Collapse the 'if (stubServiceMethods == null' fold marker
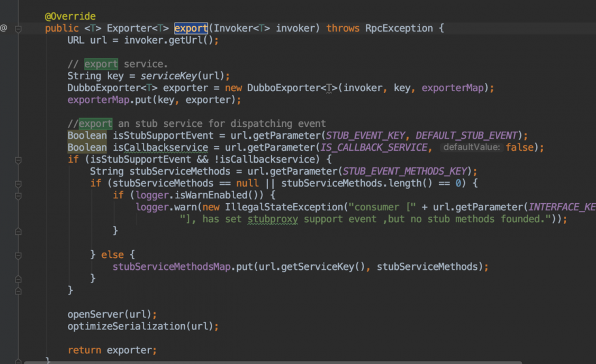The image size is (596, 364). pos(18,184)
